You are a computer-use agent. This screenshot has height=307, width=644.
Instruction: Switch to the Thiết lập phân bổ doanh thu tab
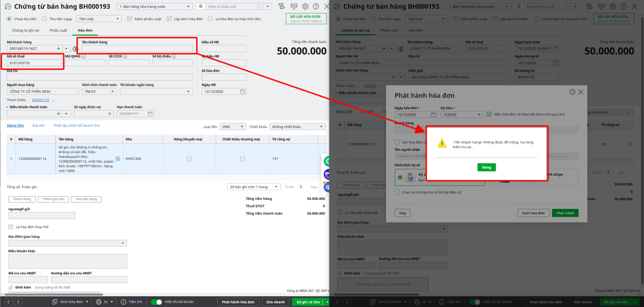click(x=76, y=125)
